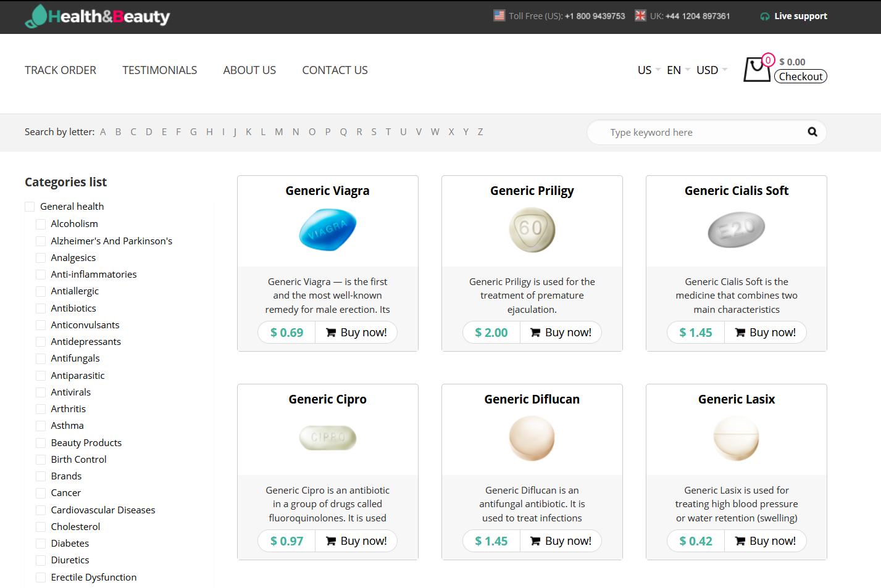
Task: Open the US country dropdown
Action: (649, 70)
